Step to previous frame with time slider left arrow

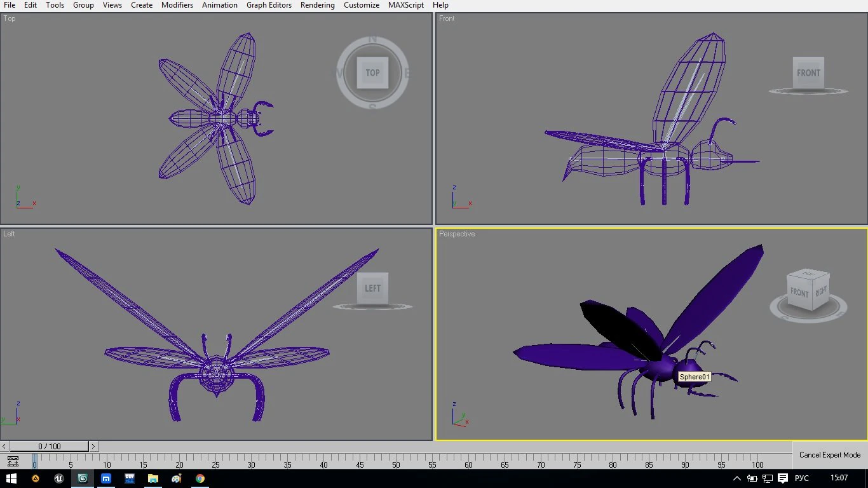[4, 447]
